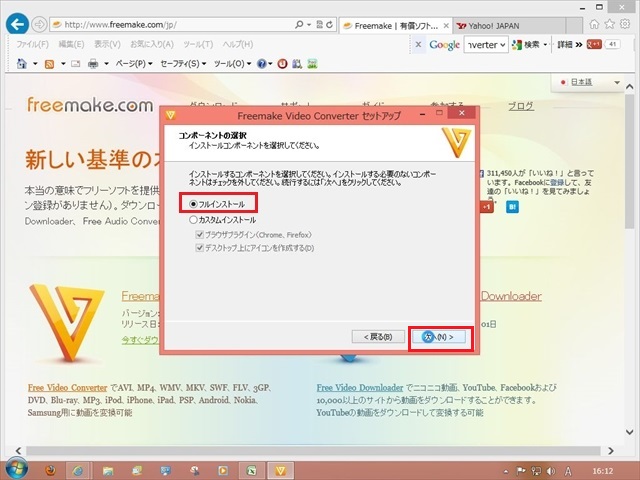The height and width of the screenshot is (480, 640).
Task: Click the Freemake installer icon in the taskbar
Action: tap(283, 468)
